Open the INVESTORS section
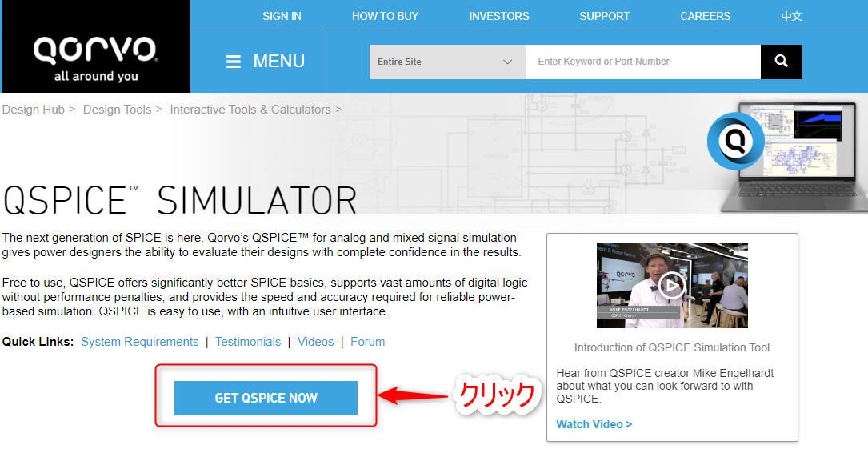The image size is (868, 465). pos(498,16)
